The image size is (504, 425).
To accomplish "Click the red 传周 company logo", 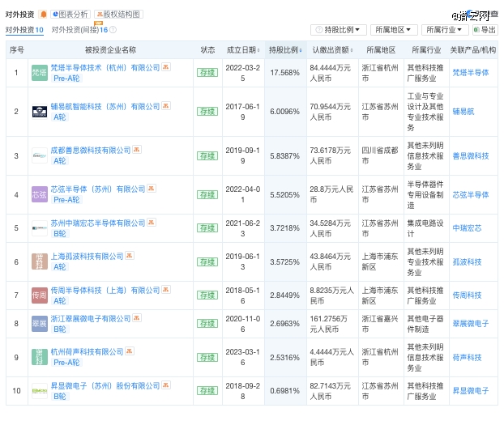I will click(x=40, y=295).
